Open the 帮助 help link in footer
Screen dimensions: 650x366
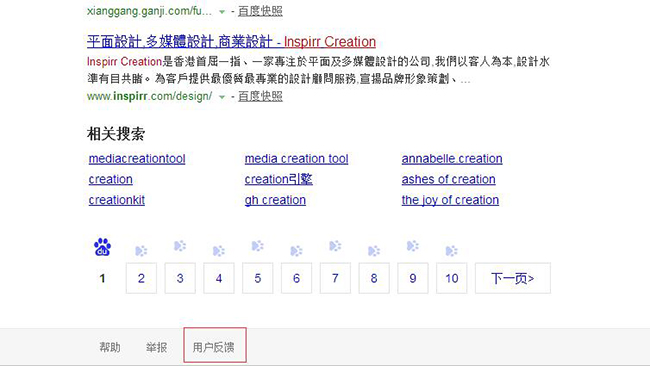[x=110, y=347]
